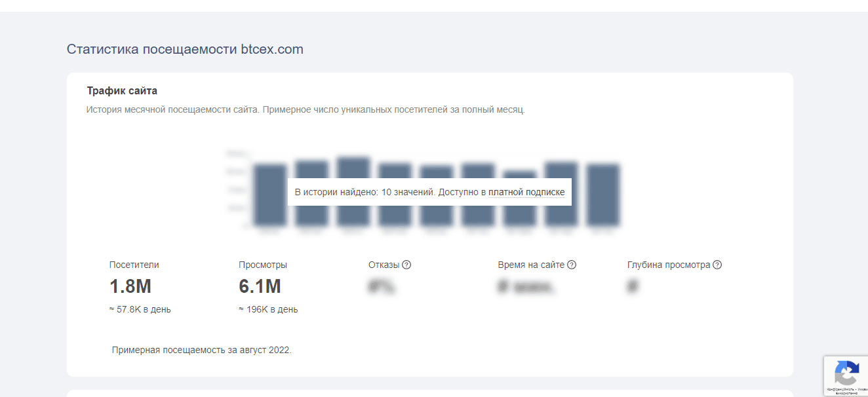Select the first bar of the traffic chart
The height and width of the screenshot is (397, 868).
pyautogui.click(x=270, y=197)
